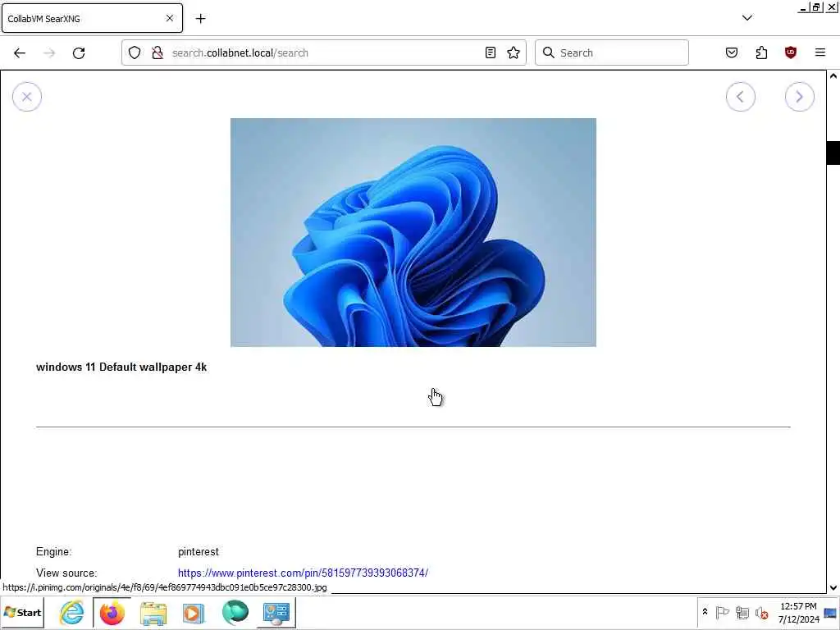Click the Show desktop button
Viewport: 840px width, 630px height.
coord(830,612)
